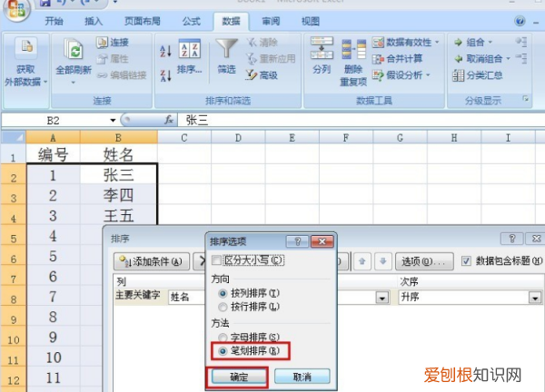Open the order (升序) dropdown
The width and height of the screenshot is (545, 392).
coord(535,298)
